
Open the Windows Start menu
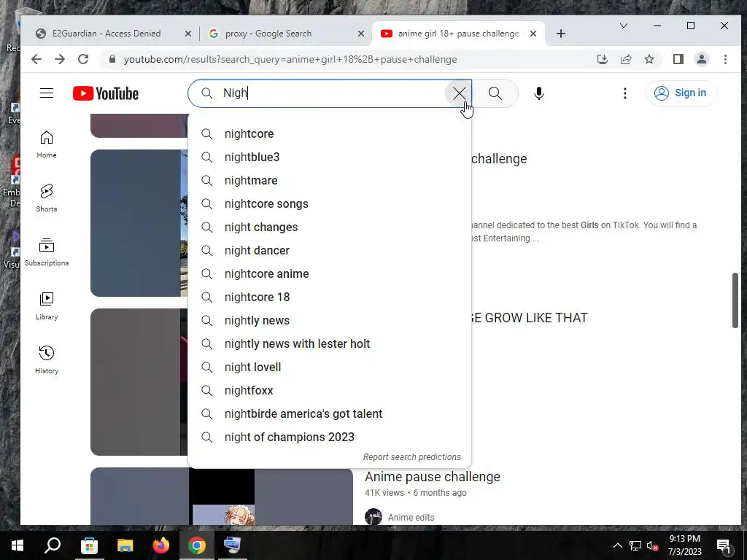(x=18, y=545)
